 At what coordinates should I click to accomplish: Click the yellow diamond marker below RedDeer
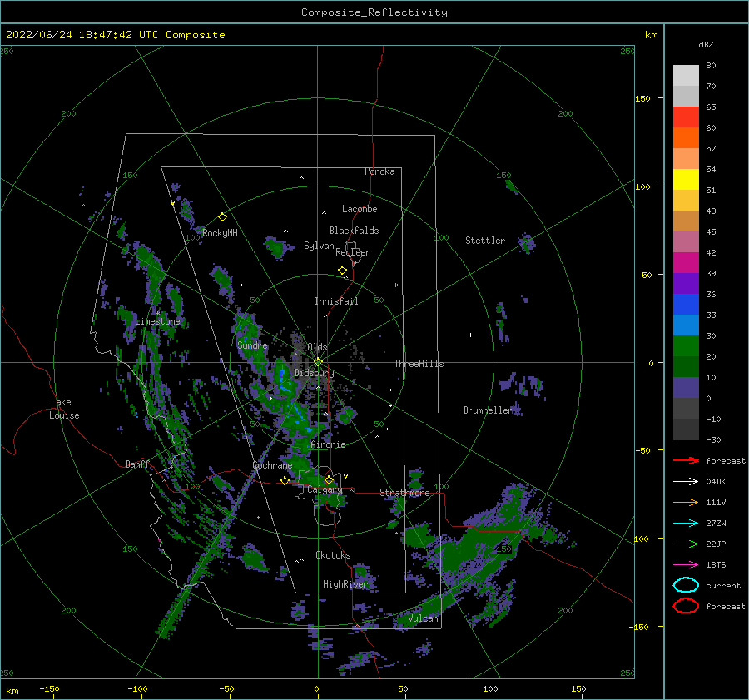[342, 271]
